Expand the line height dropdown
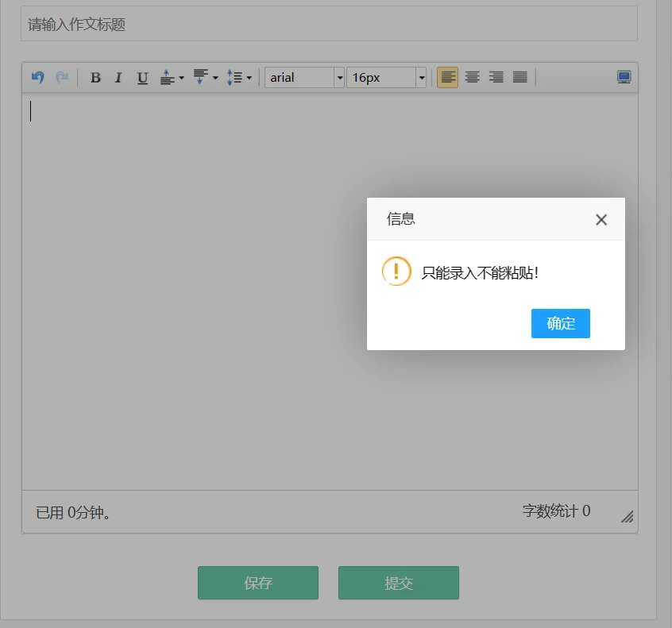This screenshot has width=672, height=628. coord(239,78)
